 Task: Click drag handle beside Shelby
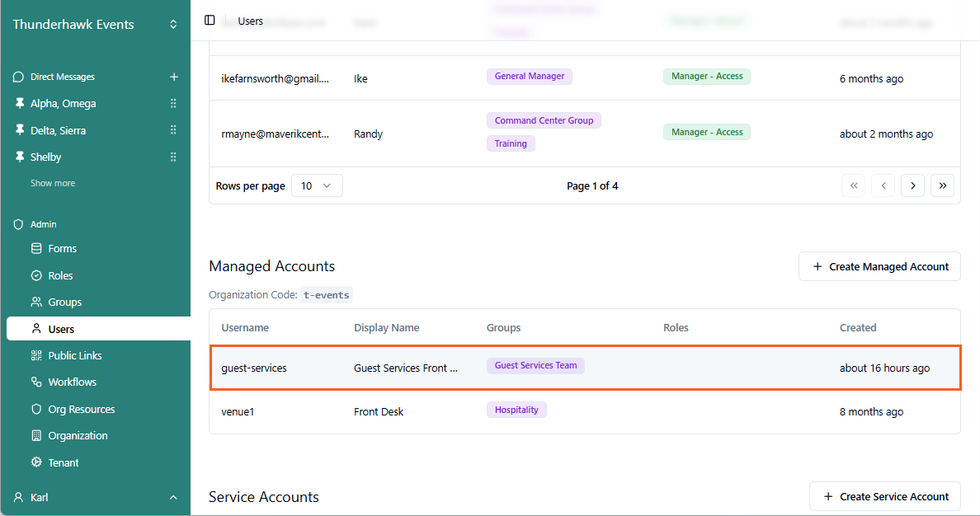(x=173, y=157)
